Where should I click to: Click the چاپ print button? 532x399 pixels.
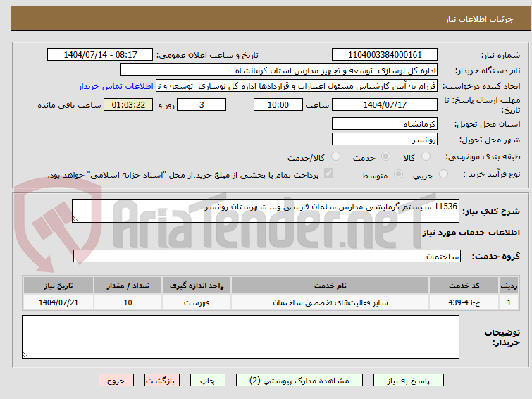click(208, 381)
